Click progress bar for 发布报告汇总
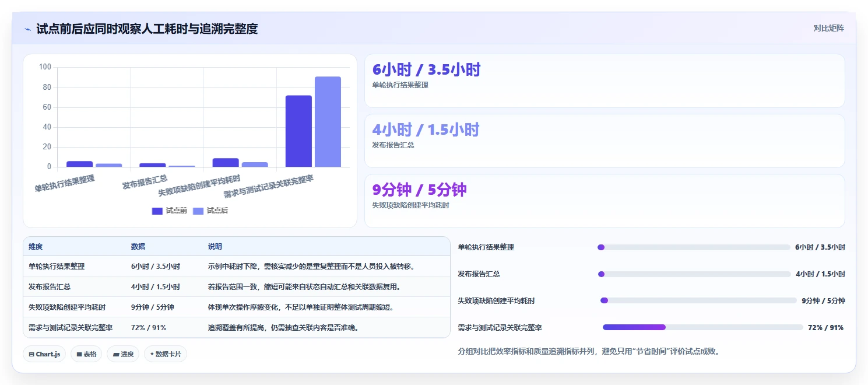 coord(694,274)
